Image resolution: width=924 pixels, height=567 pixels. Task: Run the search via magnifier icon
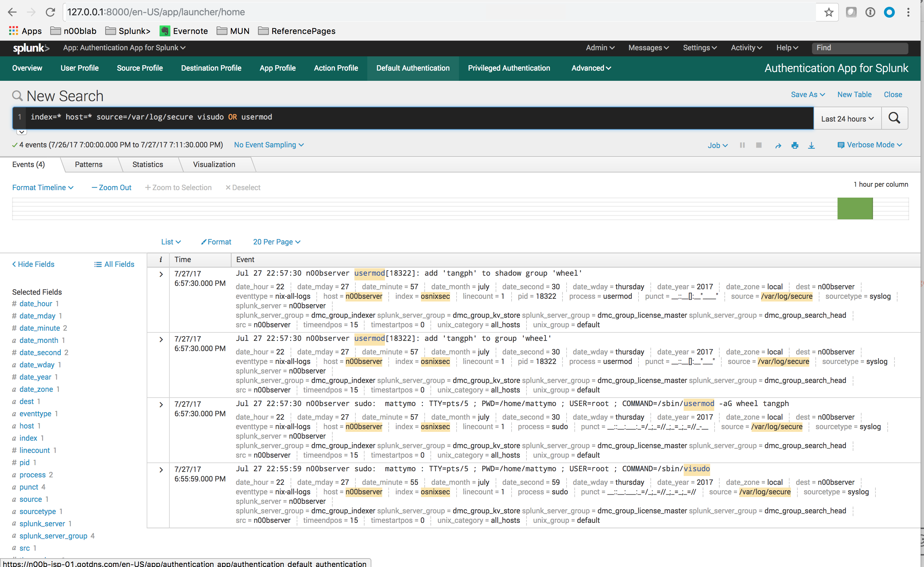[x=894, y=118]
